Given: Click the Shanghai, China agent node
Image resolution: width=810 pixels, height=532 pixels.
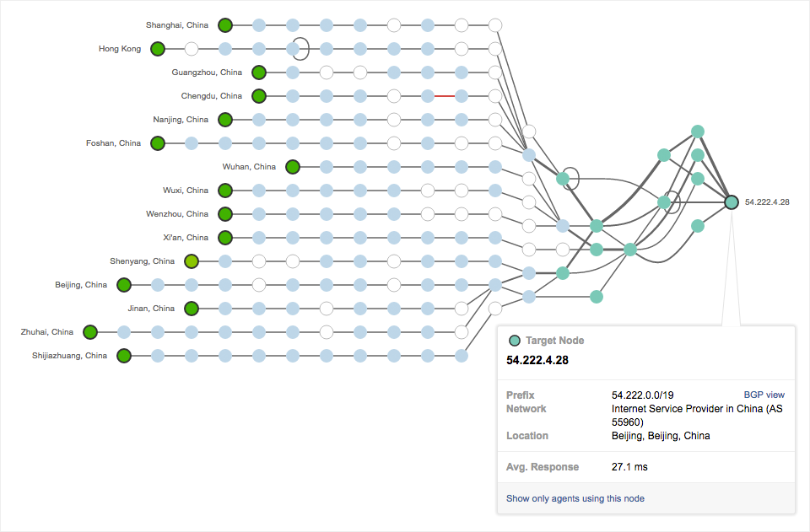Looking at the screenshot, I should 225,25.
